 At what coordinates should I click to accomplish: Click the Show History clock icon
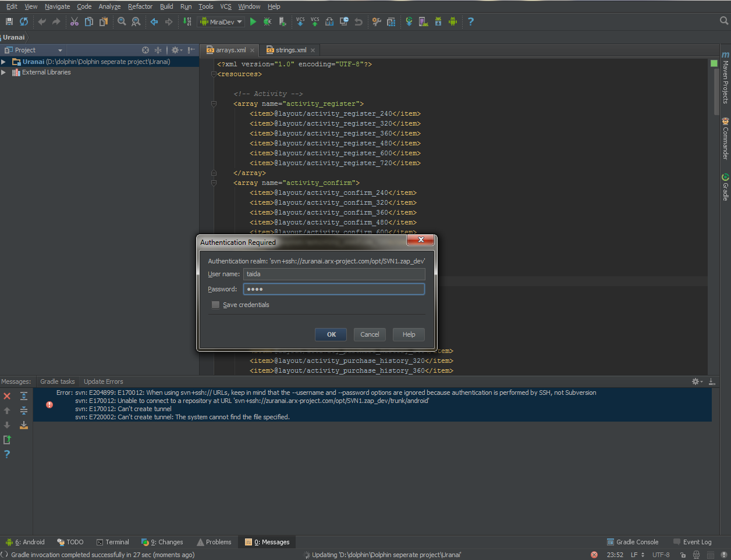pyautogui.click(x=344, y=22)
